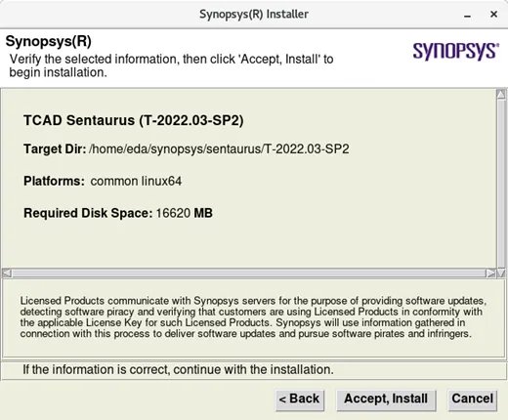Click the Licensed Products notice paragraph
This screenshot has height=420, width=508.
253,317
